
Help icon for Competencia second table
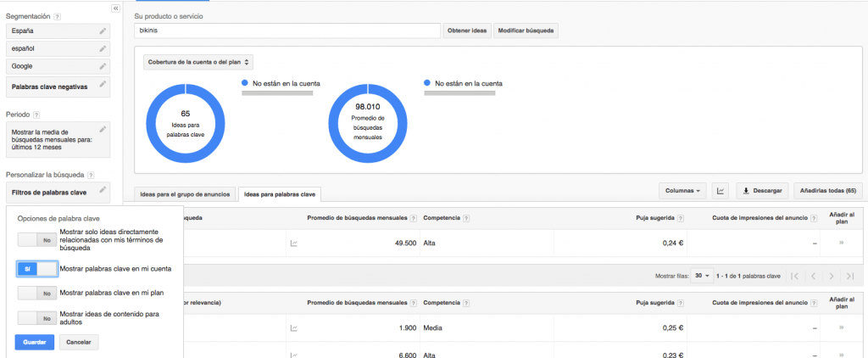coord(467,303)
